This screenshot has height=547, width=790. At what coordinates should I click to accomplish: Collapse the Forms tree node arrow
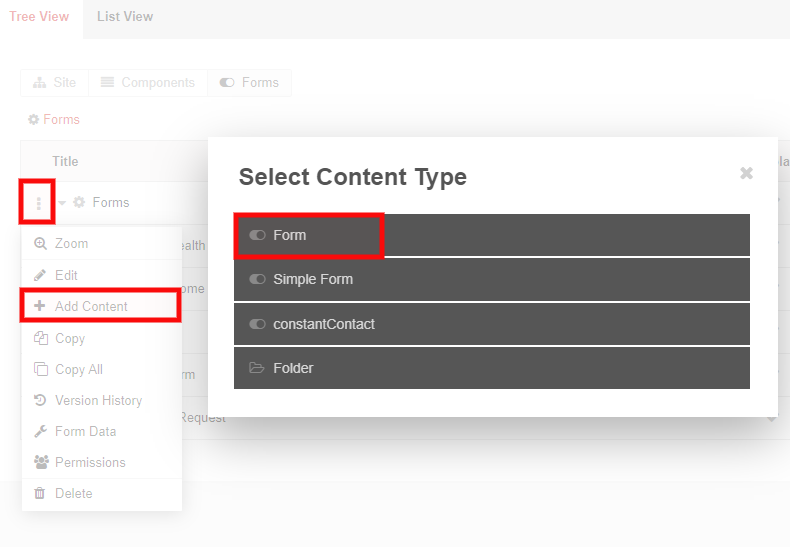tap(62, 203)
